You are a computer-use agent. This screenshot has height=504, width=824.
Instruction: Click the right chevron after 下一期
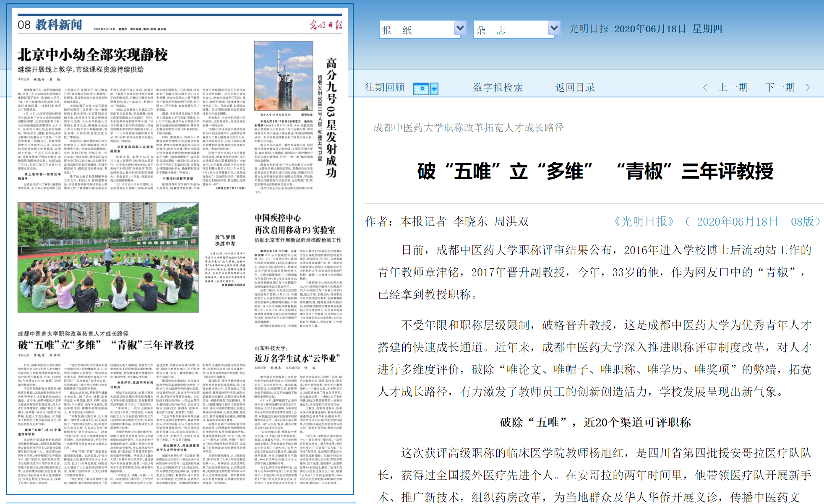click(x=808, y=87)
